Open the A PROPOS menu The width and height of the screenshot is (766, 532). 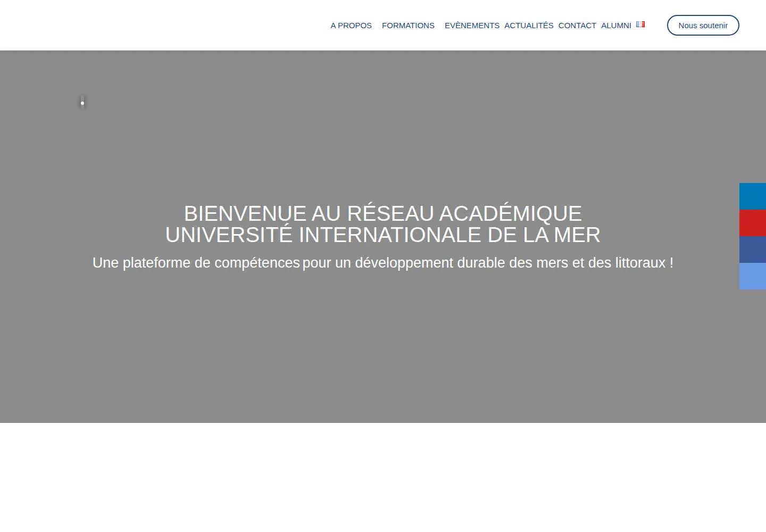coord(351,26)
